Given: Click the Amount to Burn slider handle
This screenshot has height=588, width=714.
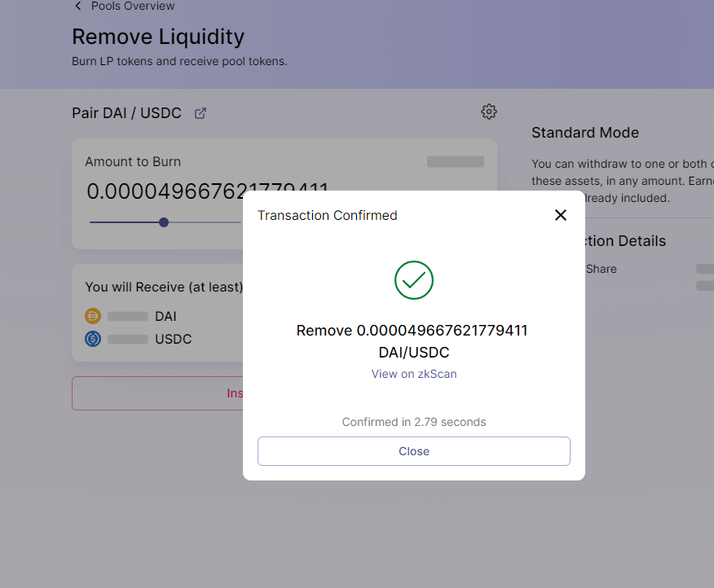Looking at the screenshot, I should (164, 222).
